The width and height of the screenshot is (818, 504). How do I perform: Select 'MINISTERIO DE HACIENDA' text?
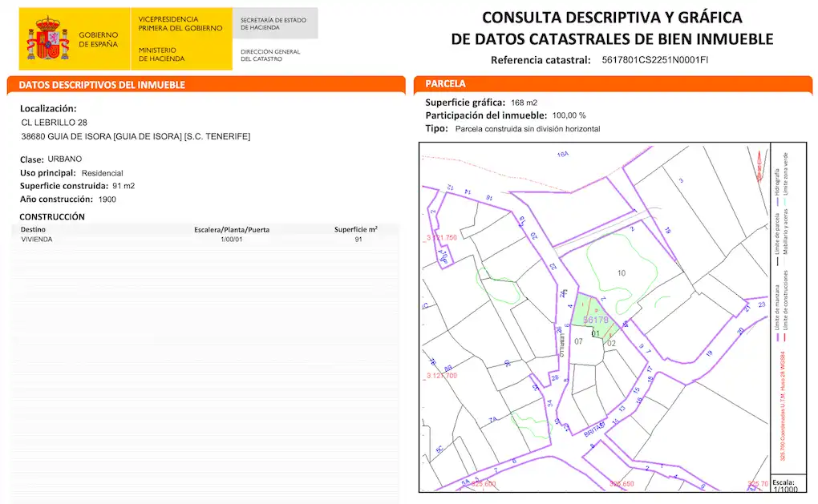point(161,54)
